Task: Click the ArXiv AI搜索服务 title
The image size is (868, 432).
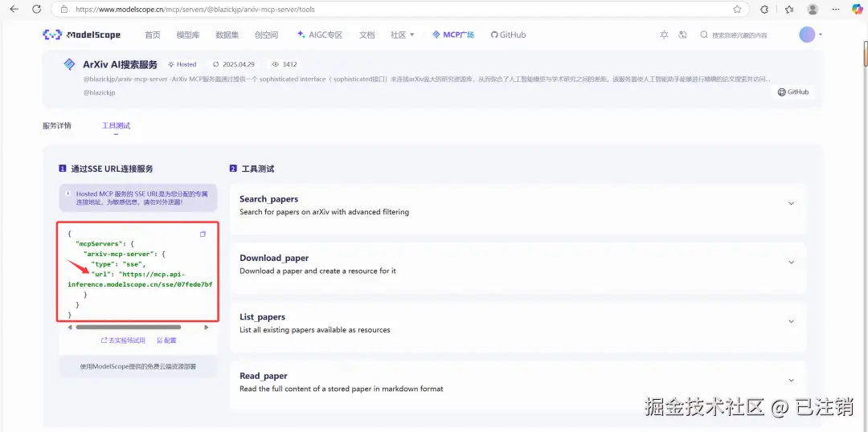Action: click(x=120, y=64)
